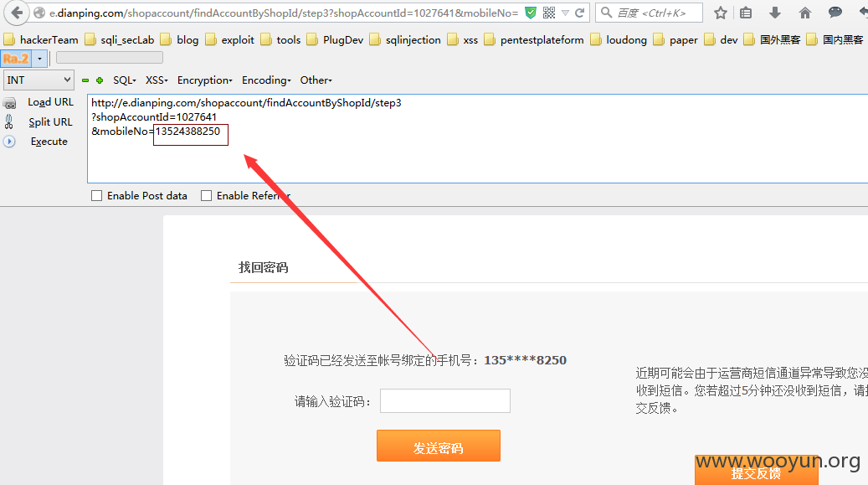Open the paper bookmark folder

click(x=675, y=40)
